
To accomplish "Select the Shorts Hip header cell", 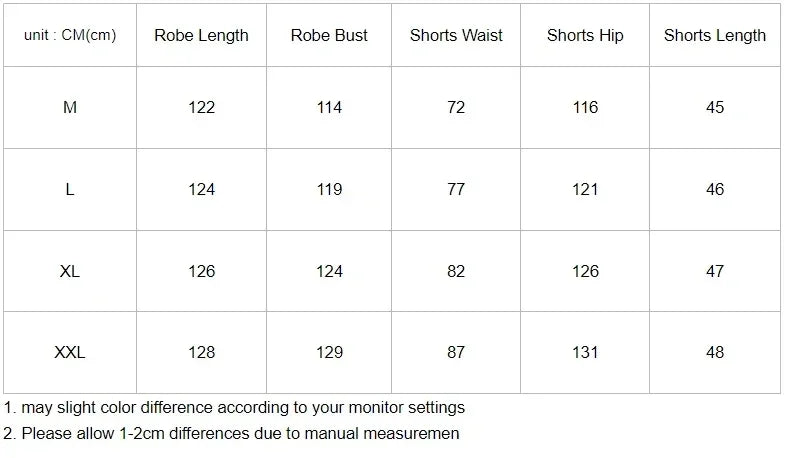I will (x=585, y=35).
